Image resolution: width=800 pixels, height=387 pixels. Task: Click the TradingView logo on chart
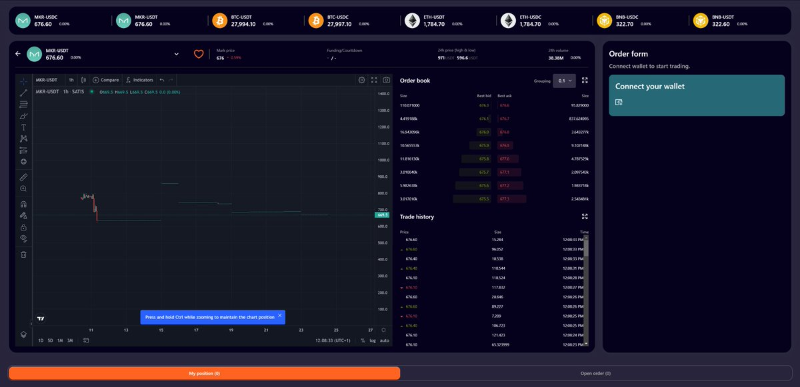[41, 319]
